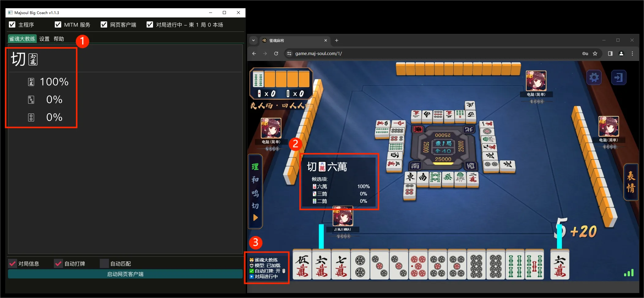This screenshot has width=644, height=298.
Task: Open the 设置 tab
Action: click(44, 39)
